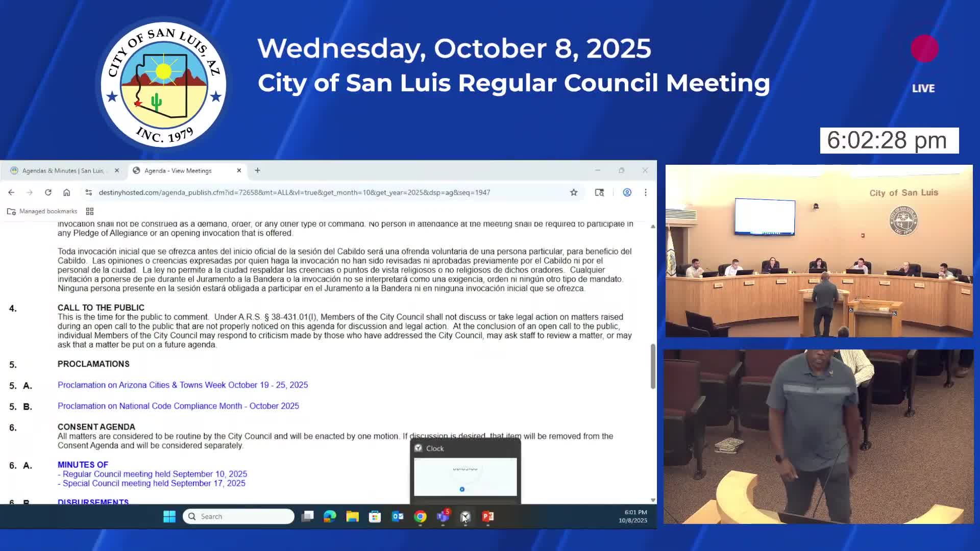Open Microsoft Edge from the taskbar

[x=329, y=517]
